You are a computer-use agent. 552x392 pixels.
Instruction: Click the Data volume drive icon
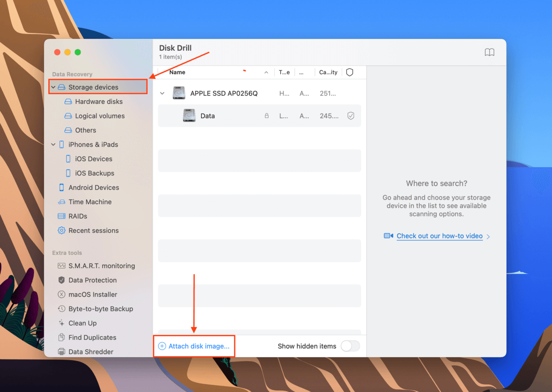[x=189, y=115]
